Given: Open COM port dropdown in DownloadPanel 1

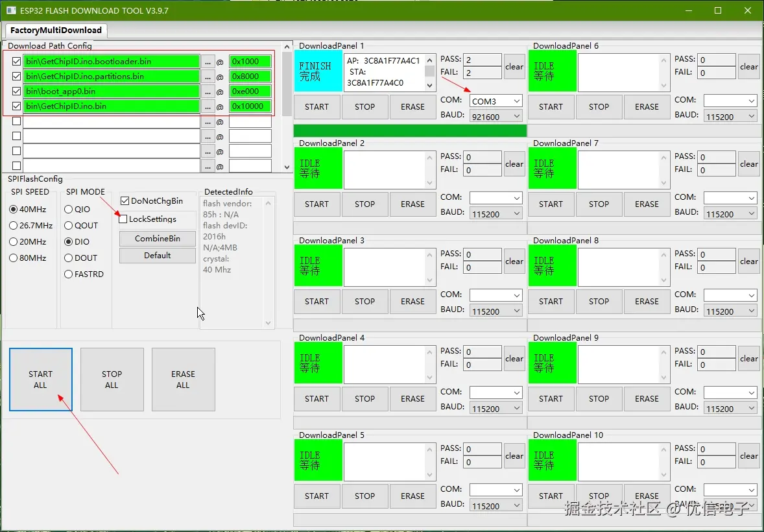Looking at the screenshot, I should click(495, 101).
